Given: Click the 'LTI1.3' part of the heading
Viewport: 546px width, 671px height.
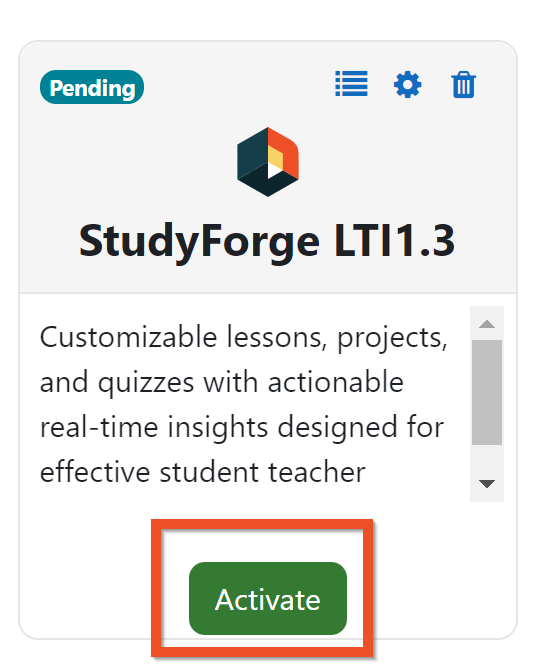Looking at the screenshot, I should [x=394, y=240].
